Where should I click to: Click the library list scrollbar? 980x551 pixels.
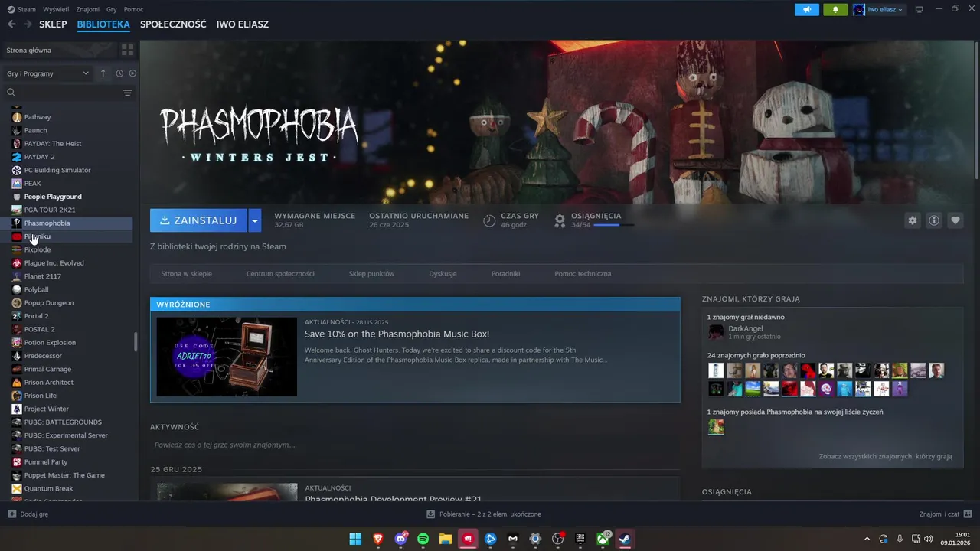click(136, 342)
